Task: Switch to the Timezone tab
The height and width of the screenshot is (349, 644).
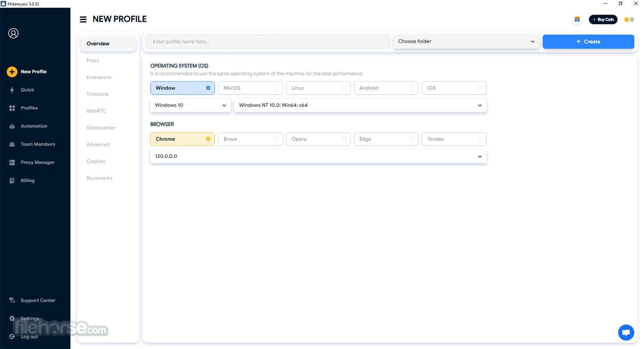Action: pos(97,94)
